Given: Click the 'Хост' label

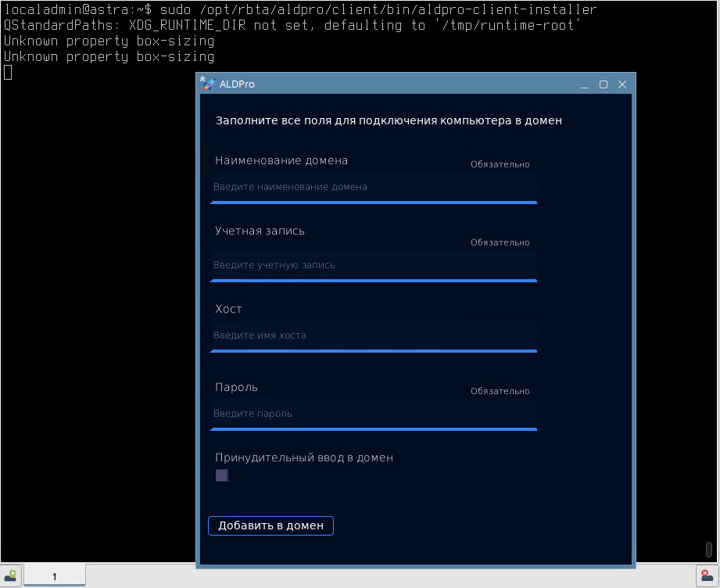Looking at the screenshot, I should coord(228,309).
